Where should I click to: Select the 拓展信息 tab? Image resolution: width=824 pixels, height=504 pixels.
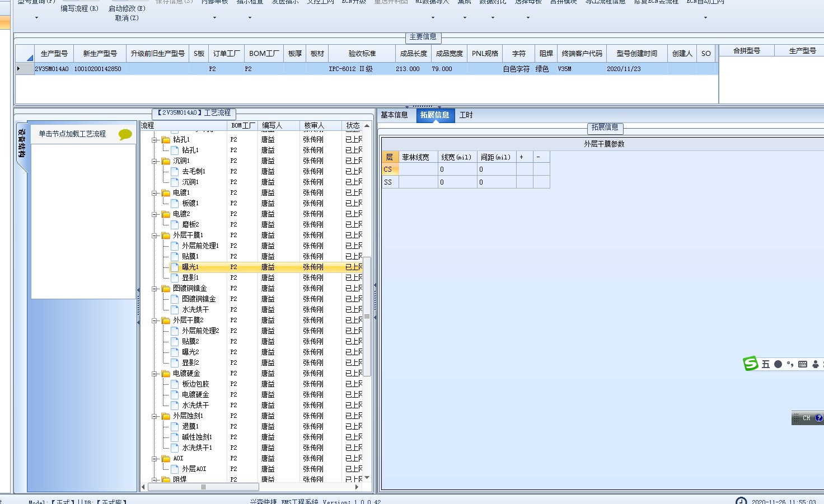[x=434, y=115]
